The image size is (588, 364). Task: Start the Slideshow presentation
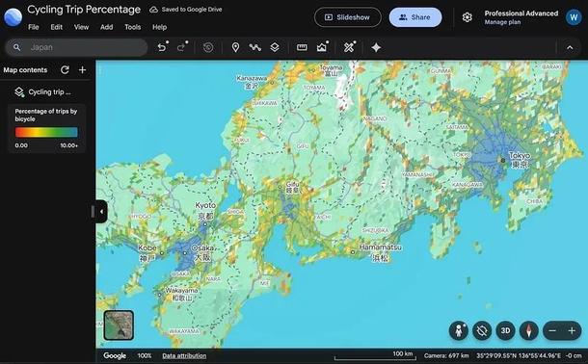pyautogui.click(x=348, y=17)
